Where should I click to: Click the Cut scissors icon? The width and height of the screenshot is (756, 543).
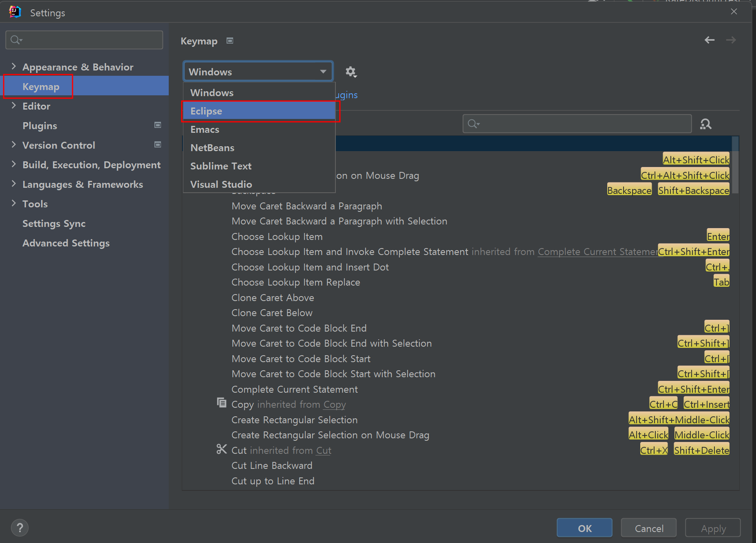[221, 449]
